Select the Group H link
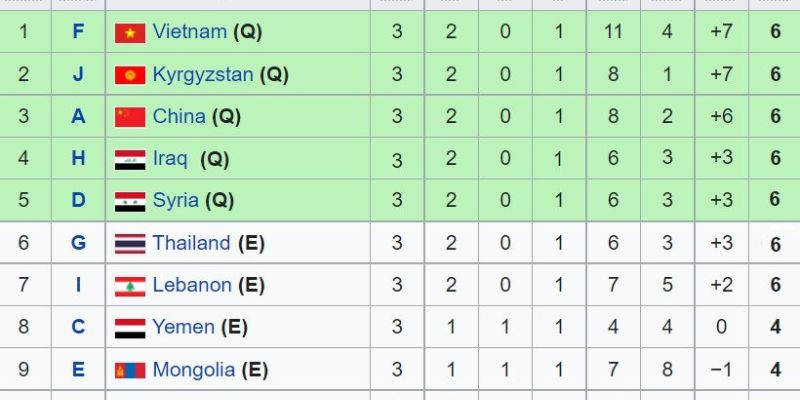Screen dimensions: 800x400 (x=79, y=158)
